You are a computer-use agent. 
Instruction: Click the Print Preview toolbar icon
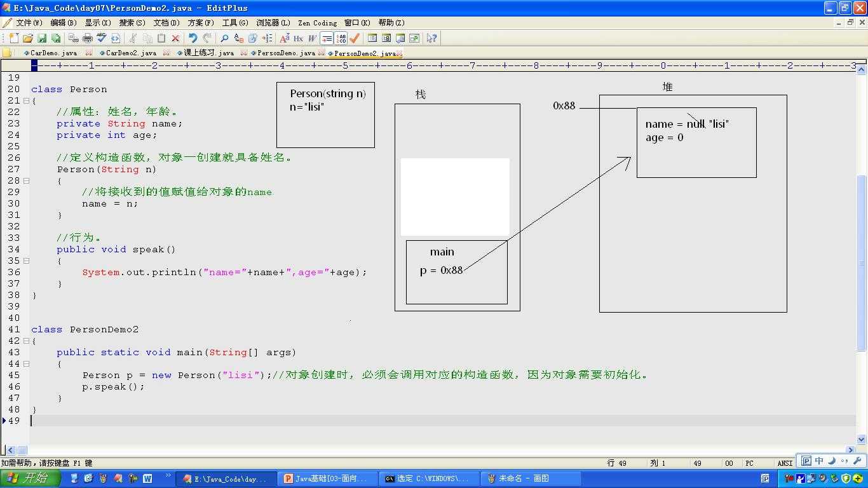(74, 38)
